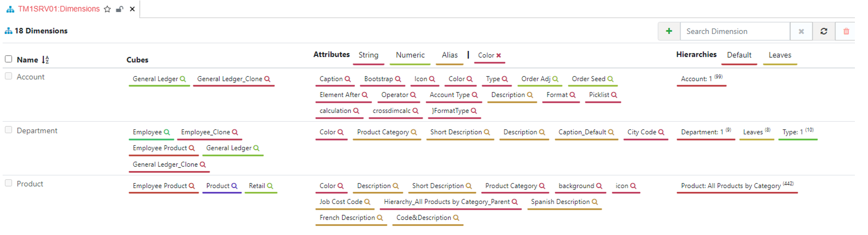Viewport: 868px width, 235px height.
Task: Star the TM1SRV01:Dimensions tab as favorite
Action: point(107,9)
